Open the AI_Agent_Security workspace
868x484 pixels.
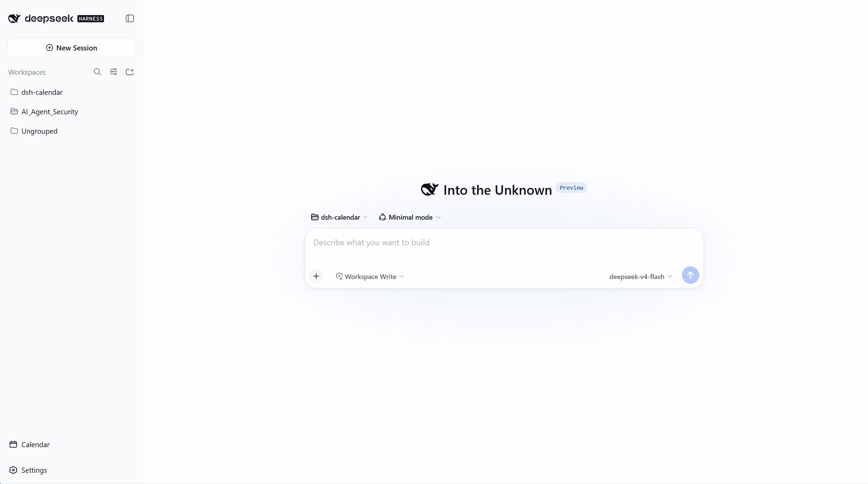click(x=72, y=112)
